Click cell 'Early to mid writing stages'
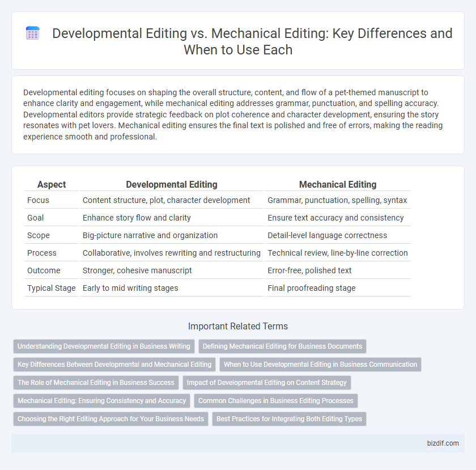The height and width of the screenshot is (470, 476). (172, 289)
